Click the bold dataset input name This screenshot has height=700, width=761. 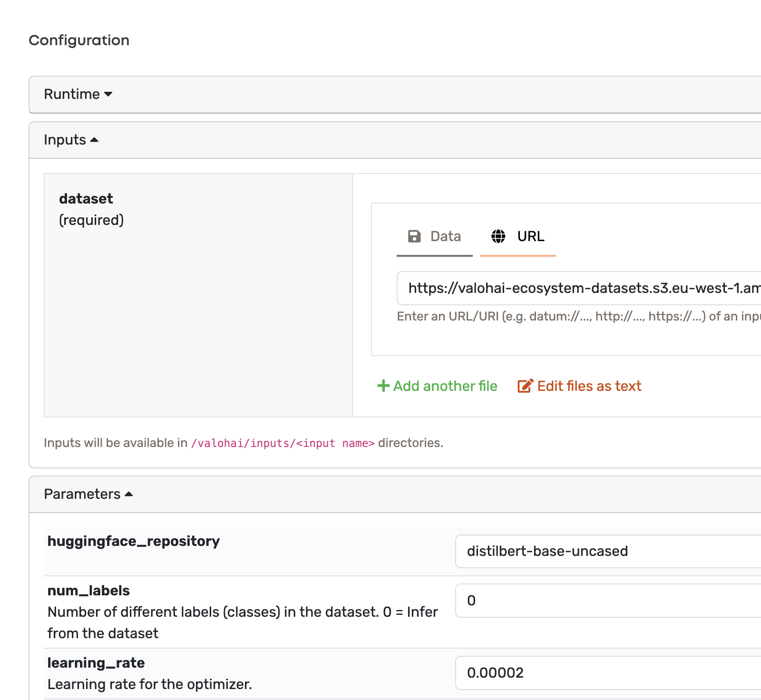pos(86,198)
